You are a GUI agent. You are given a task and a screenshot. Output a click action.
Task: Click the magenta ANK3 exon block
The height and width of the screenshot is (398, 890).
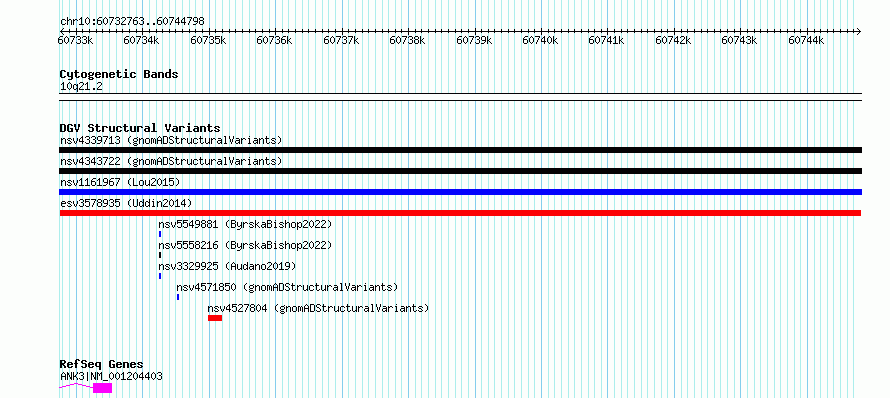(x=103, y=388)
